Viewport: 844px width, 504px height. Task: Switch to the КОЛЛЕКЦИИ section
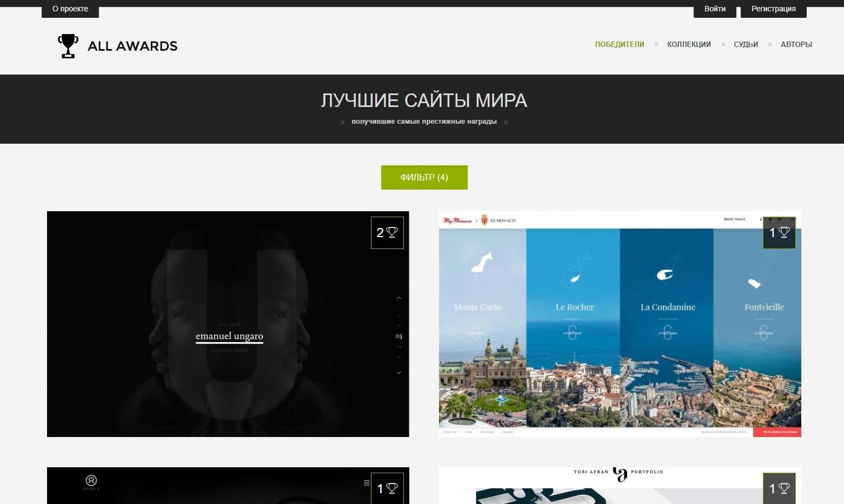689,44
